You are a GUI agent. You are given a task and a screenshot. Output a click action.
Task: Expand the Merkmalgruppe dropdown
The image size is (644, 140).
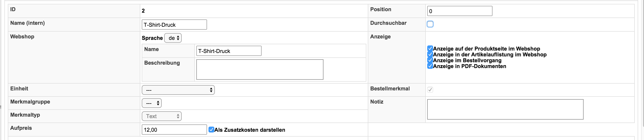152,103
